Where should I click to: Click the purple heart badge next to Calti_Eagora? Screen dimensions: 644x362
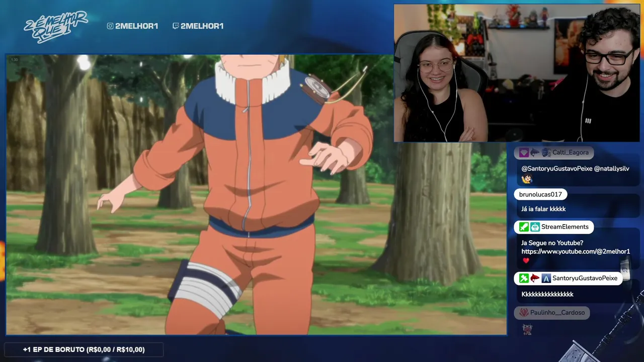click(x=524, y=152)
